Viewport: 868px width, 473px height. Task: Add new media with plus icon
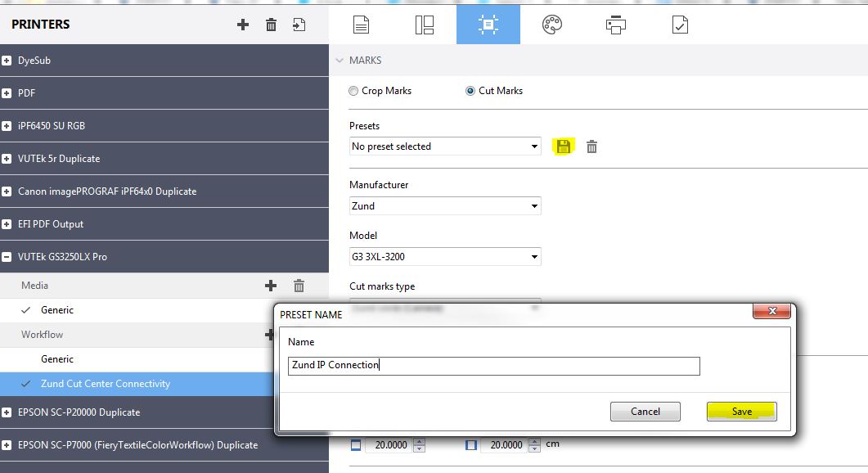point(270,286)
